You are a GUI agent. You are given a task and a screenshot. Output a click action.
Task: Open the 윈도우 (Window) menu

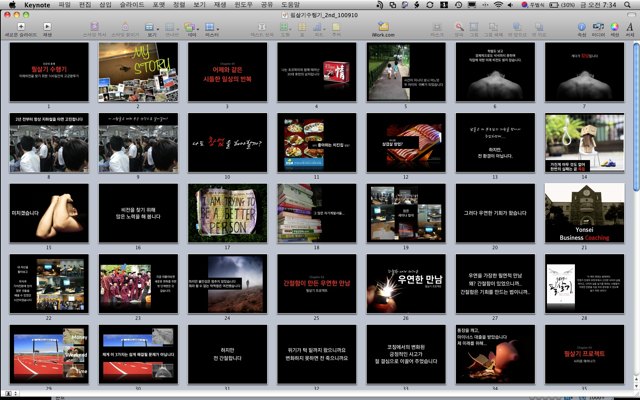click(243, 5)
